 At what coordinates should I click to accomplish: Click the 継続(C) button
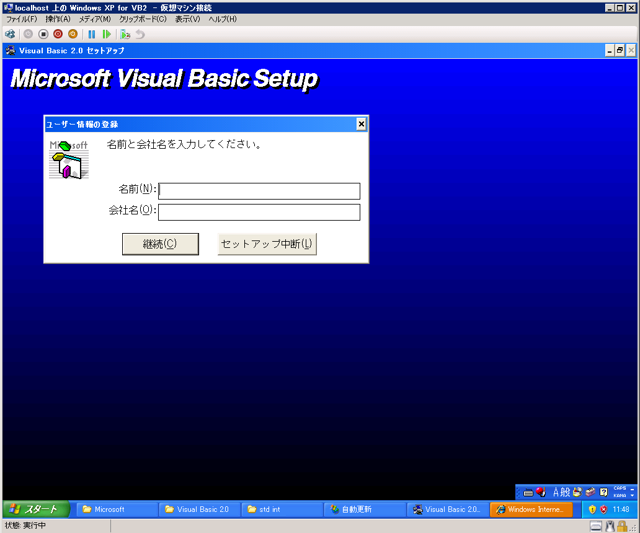tap(160, 244)
